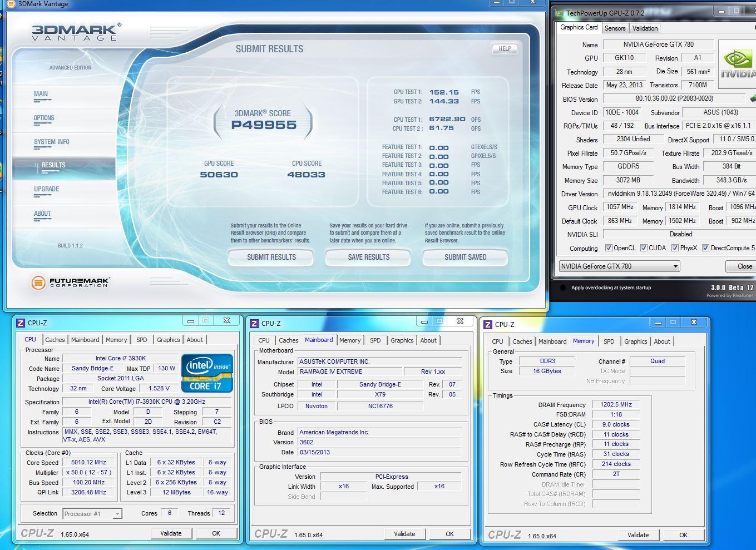Click OK in the Mainboard CPU-Z window

[x=449, y=534]
